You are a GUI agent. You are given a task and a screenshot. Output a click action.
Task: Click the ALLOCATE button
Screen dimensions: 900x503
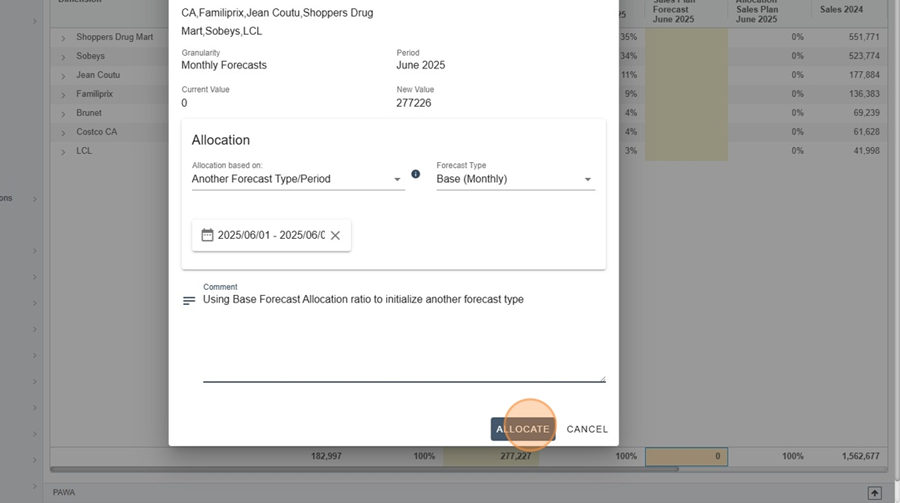pyautogui.click(x=522, y=429)
